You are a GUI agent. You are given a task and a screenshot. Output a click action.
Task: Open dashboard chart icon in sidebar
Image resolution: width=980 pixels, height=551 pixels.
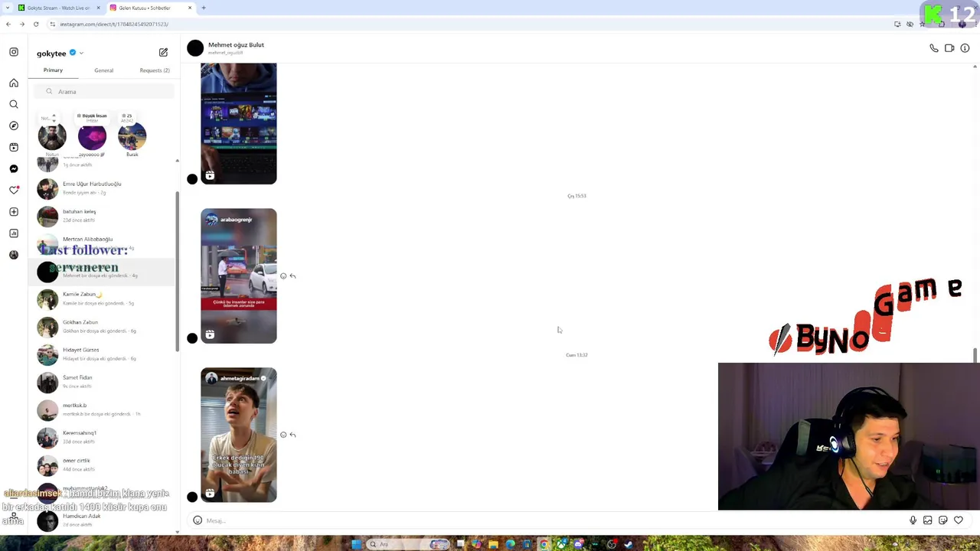coord(14,233)
